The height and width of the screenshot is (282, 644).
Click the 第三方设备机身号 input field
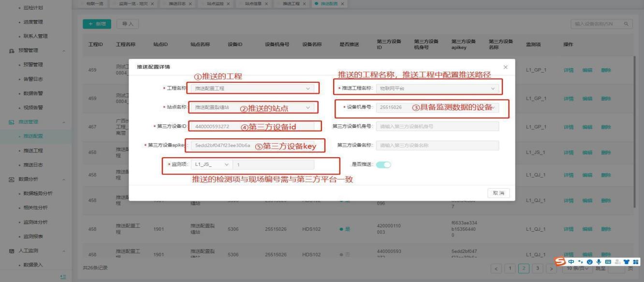pyautogui.click(x=438, y=127)
